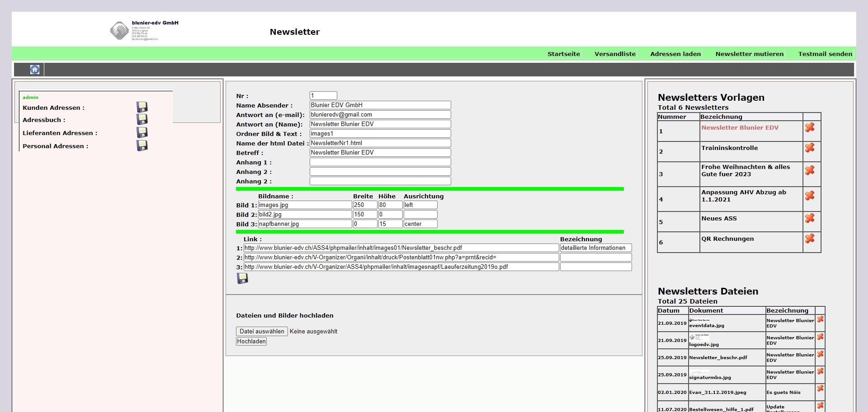Open the Versandliste menu item
Image resolution: width=868 pixels, height=412 pixels.
coord(615,54)
